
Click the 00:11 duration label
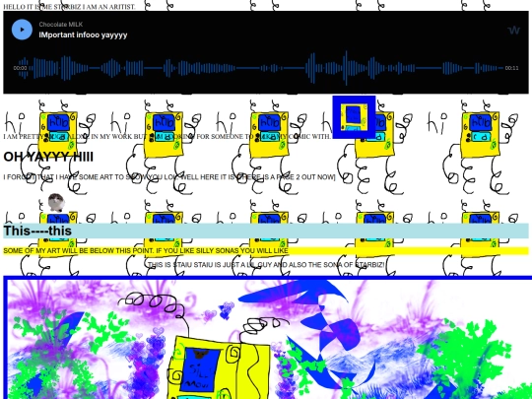click(x=511, y=68)
